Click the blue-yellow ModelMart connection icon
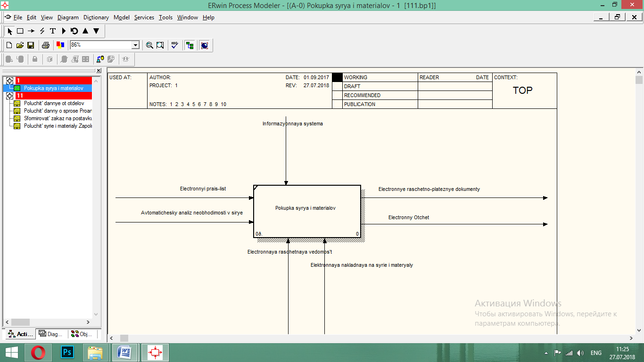Screen dimensions: 644x362 [100, 59]
